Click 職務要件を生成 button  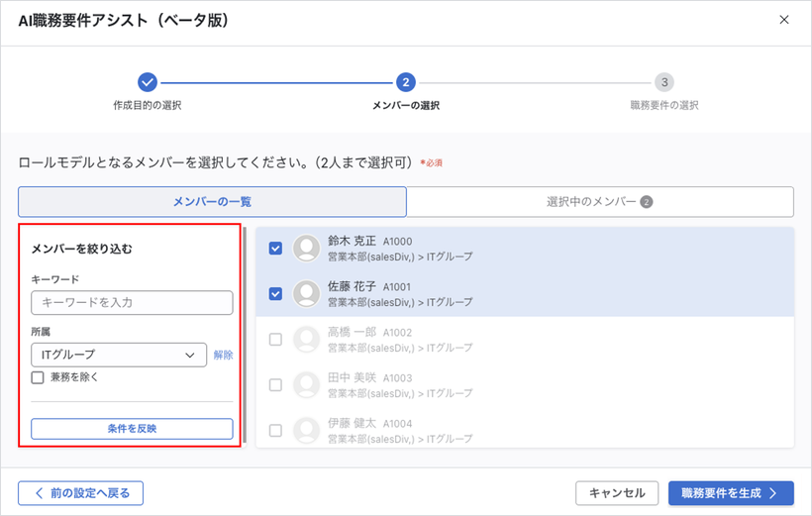pos(731,492)
